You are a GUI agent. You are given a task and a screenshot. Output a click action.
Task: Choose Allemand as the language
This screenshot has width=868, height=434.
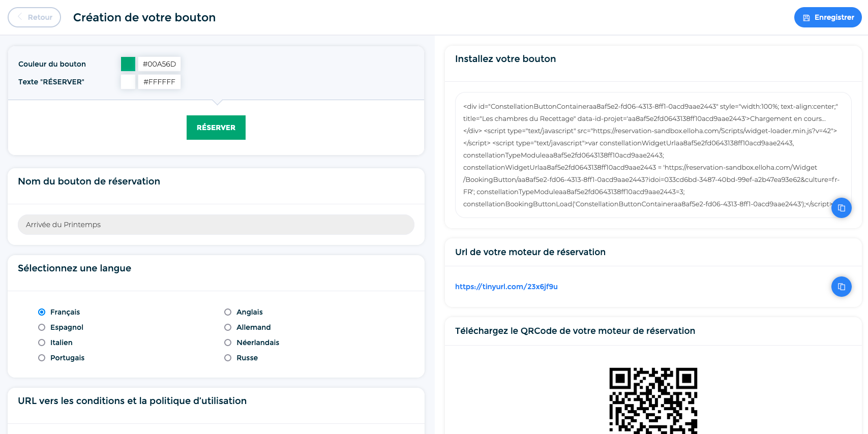pyautogui.click(x=228, y=327)
